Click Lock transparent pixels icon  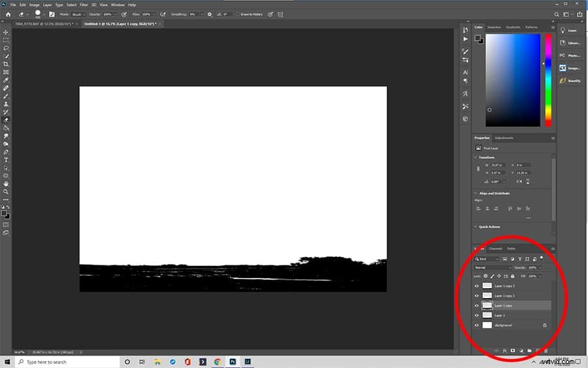tap(485, 276)
